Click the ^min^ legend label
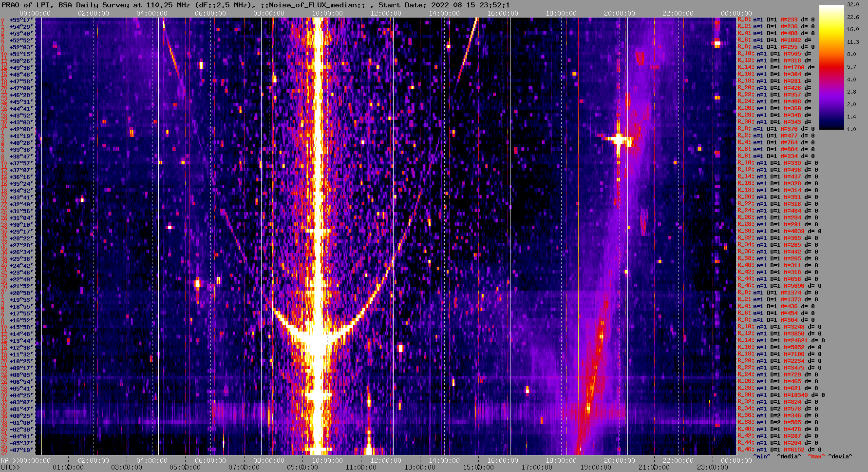 (x=762, y=456)
